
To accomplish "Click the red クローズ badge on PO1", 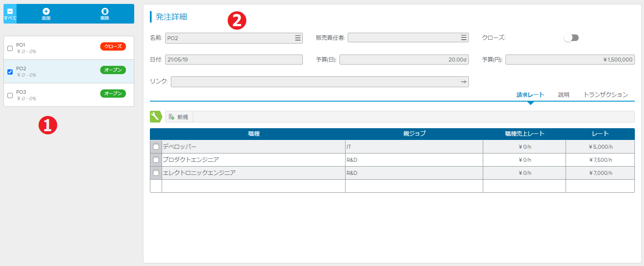I will [113, 46].
